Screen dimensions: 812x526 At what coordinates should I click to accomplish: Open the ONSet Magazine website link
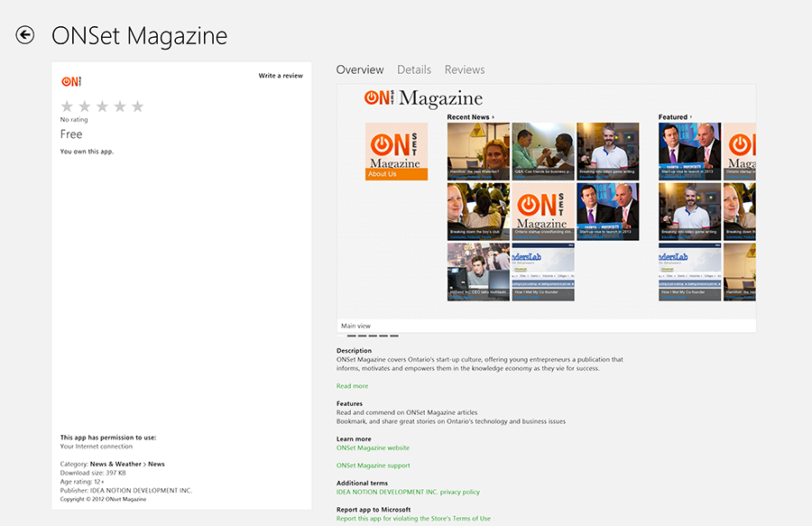click(373, 448)
